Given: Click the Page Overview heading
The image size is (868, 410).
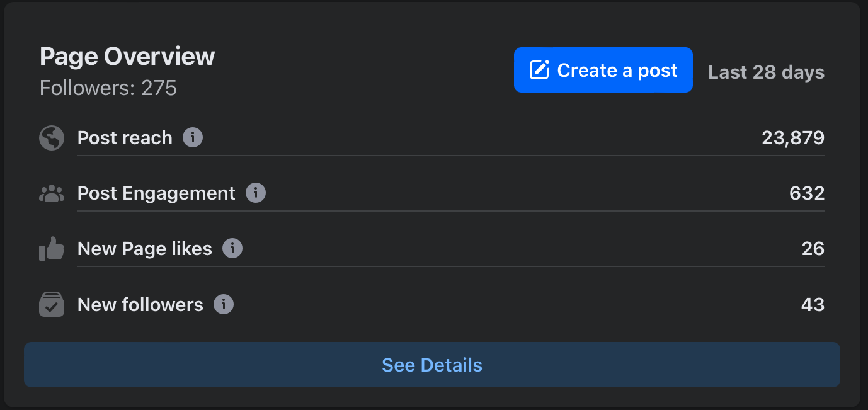Looking at the screenshot, I should coord(127,57).
